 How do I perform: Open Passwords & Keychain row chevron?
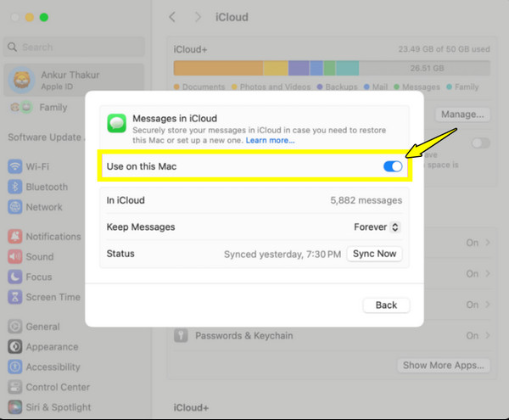[488, 335]
